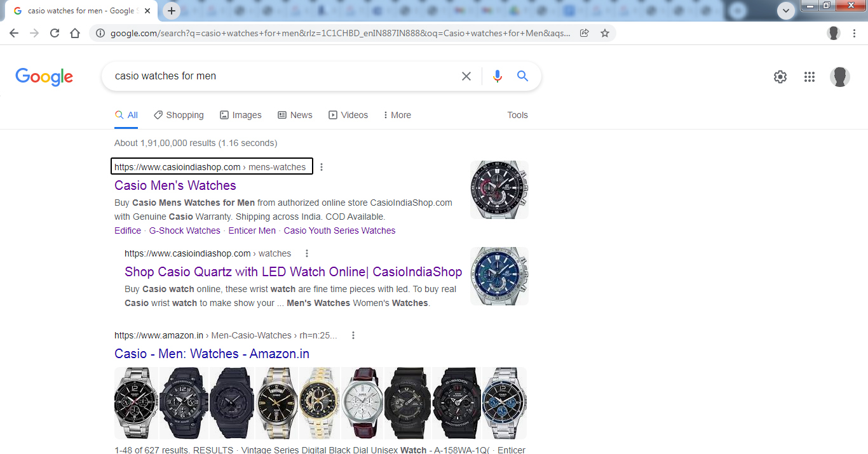
Task: Share this page from address bar
Action: (584, 33)
